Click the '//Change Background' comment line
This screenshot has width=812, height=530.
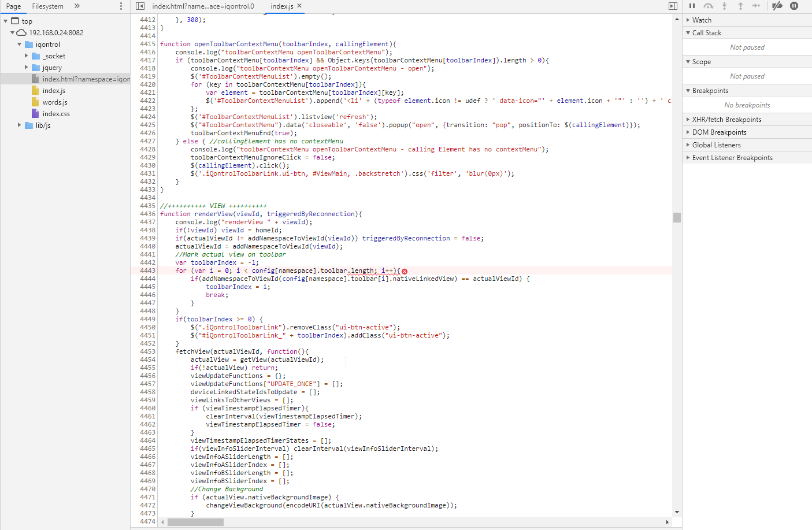[x=227, y=489]
